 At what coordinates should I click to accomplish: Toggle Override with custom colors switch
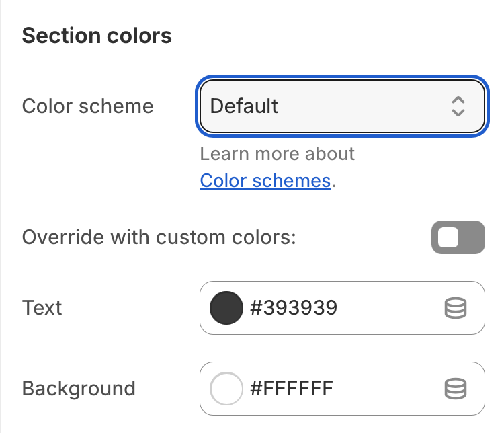tap(458, 237)
